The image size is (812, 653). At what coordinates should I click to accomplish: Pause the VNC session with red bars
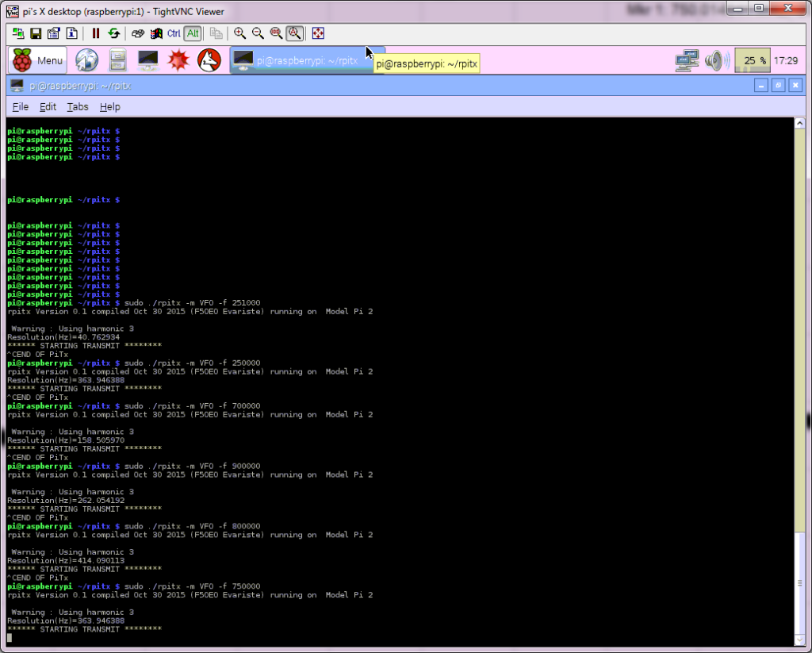pos(96,33)
